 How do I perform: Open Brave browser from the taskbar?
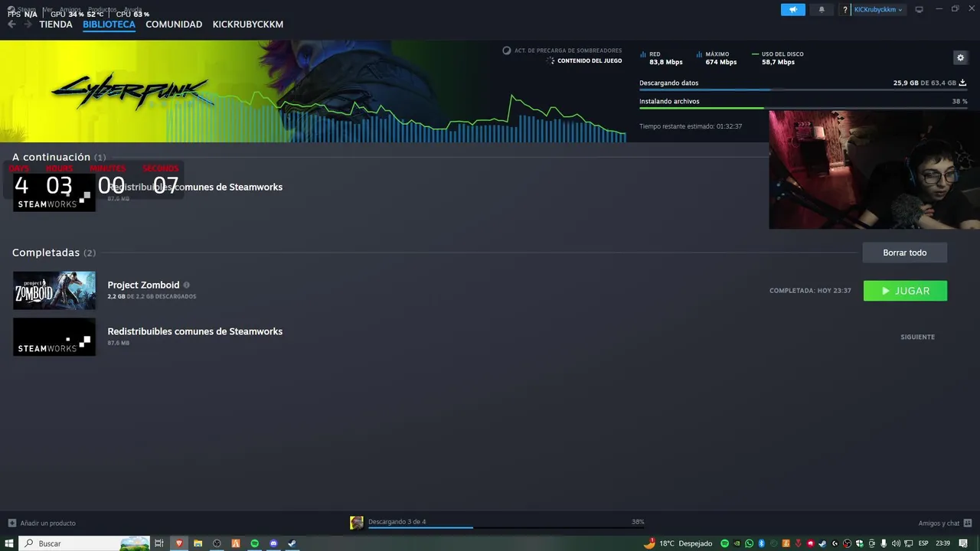pyautogui.click(x=179, y=543)
